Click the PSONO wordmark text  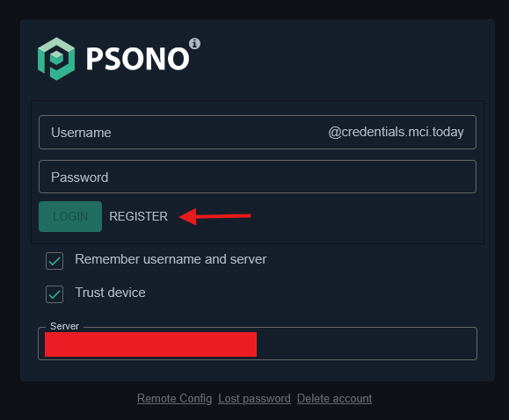138,59
